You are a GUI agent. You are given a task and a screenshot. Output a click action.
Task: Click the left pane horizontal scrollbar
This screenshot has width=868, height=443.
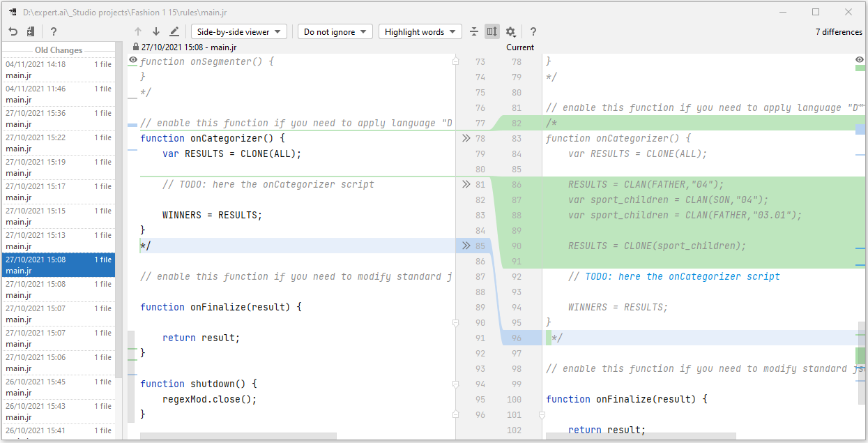[x=238, y=436]
